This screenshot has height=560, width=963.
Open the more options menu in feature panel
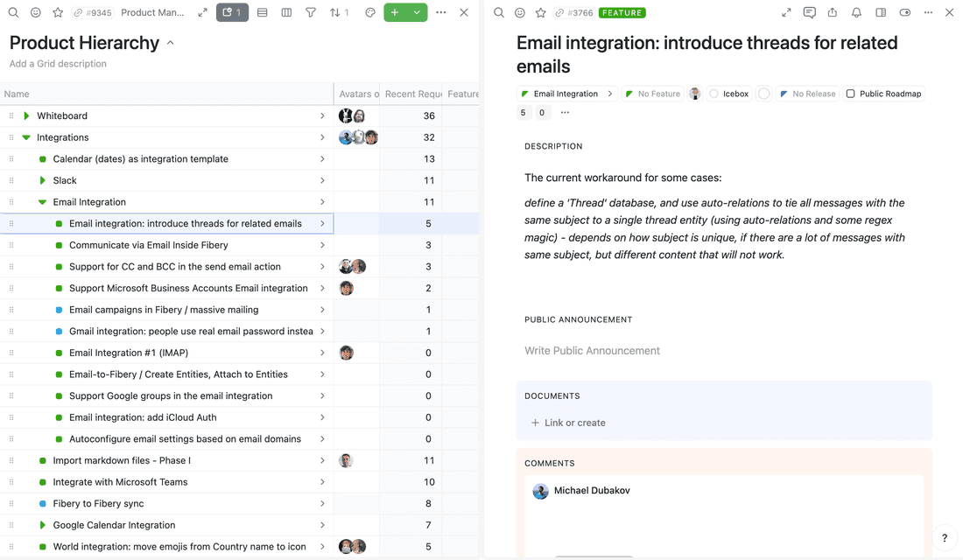928,13
